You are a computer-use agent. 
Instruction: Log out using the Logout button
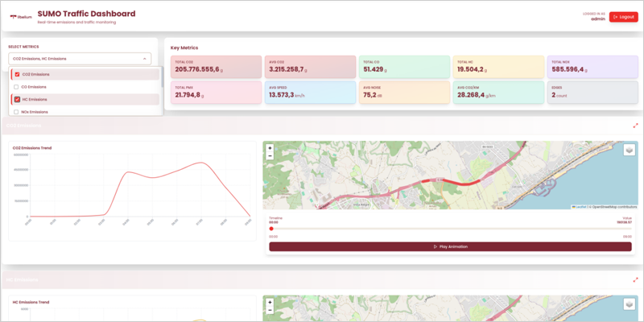(x=623, y=17)
